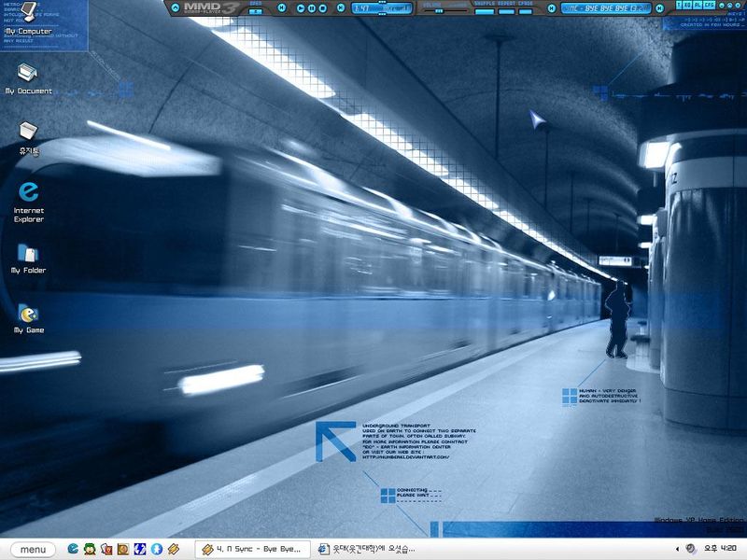Open the recycle bin (휴지통) icon
The width and height of the screenshot is (747, 560).
tap(28, 133)
